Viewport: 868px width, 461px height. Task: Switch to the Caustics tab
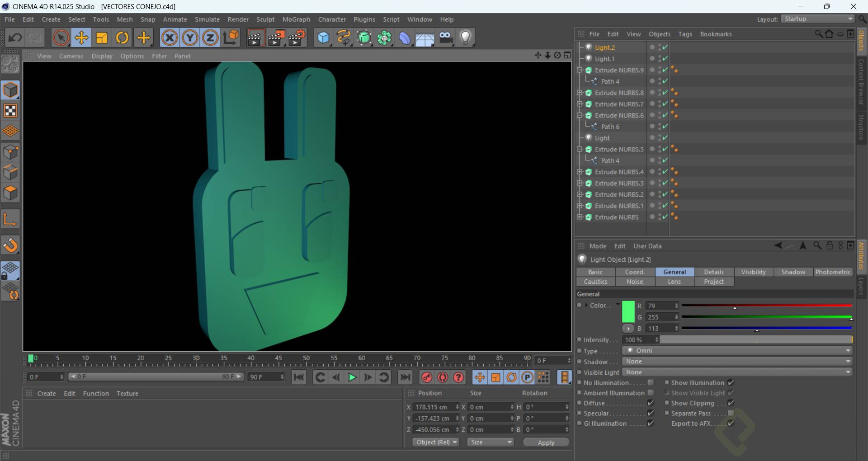pyautogui.click(x=595, y=282)
